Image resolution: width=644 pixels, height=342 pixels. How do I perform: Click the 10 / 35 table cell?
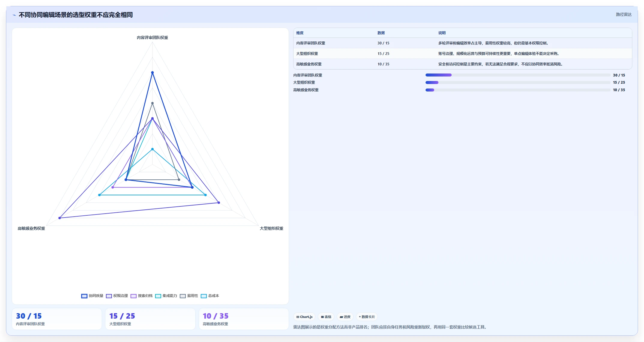[x=383, y=64]
